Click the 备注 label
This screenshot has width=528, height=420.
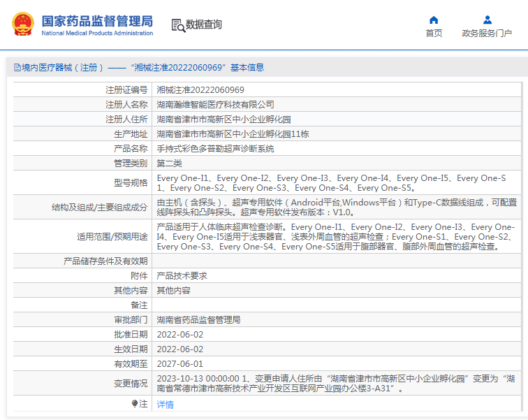point(139,305)
